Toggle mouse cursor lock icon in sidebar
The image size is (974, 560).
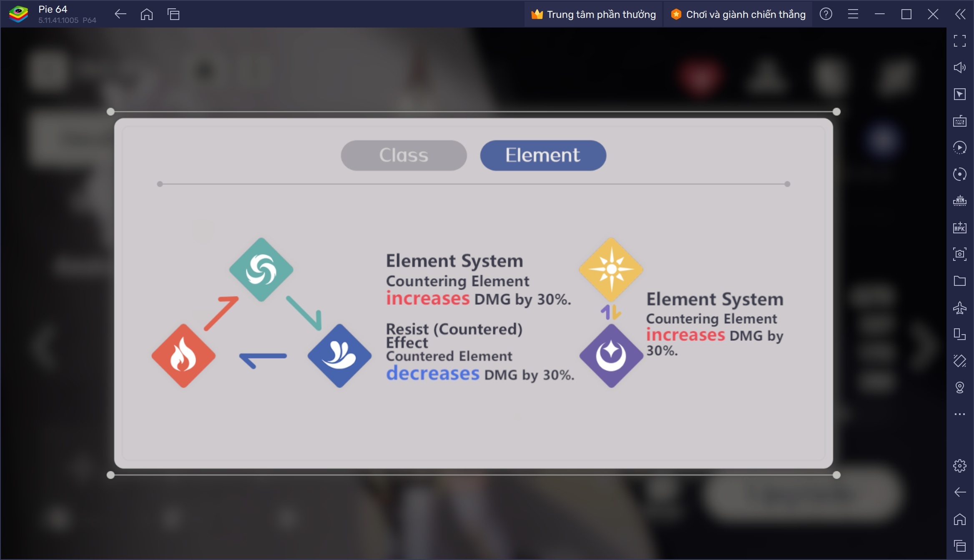point(960,94)
